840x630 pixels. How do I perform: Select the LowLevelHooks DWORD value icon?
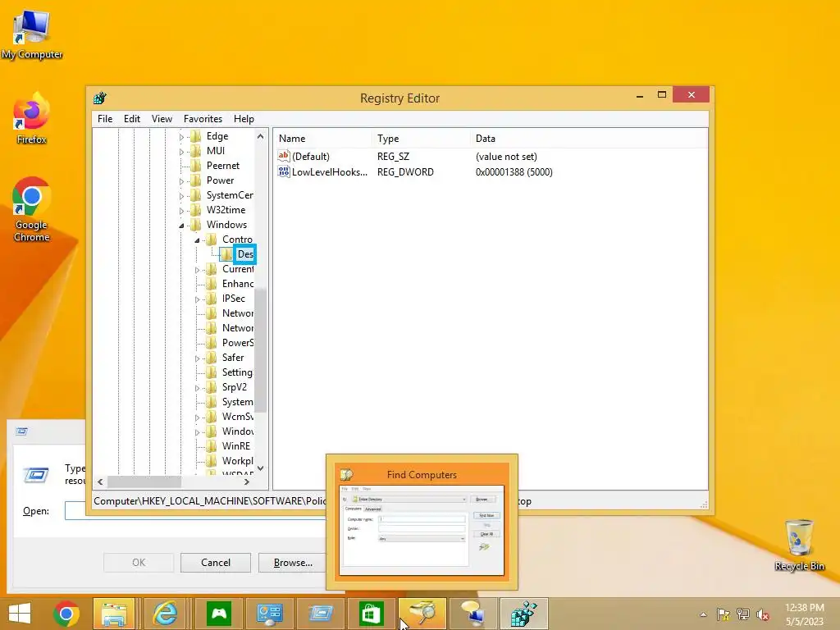click(283, 171)
